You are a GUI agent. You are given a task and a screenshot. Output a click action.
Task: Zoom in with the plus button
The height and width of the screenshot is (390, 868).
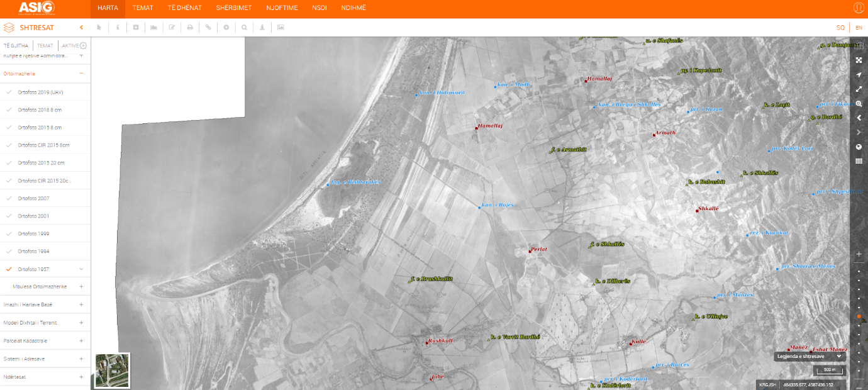859,254
